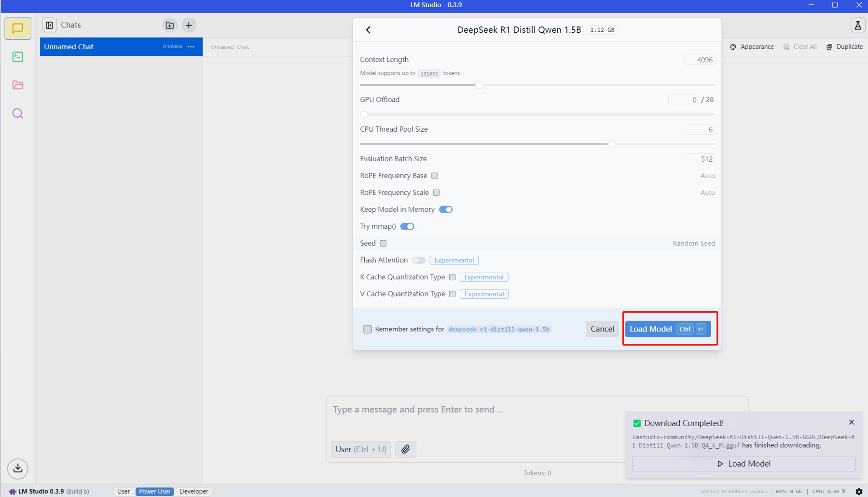Close the Download Completed notification
Image resolution: width=868 pixels, height=497 pixels.
point(852,422)
